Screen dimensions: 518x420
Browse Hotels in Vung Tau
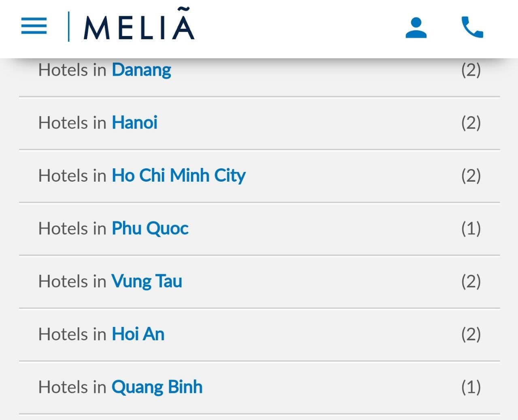146,281
